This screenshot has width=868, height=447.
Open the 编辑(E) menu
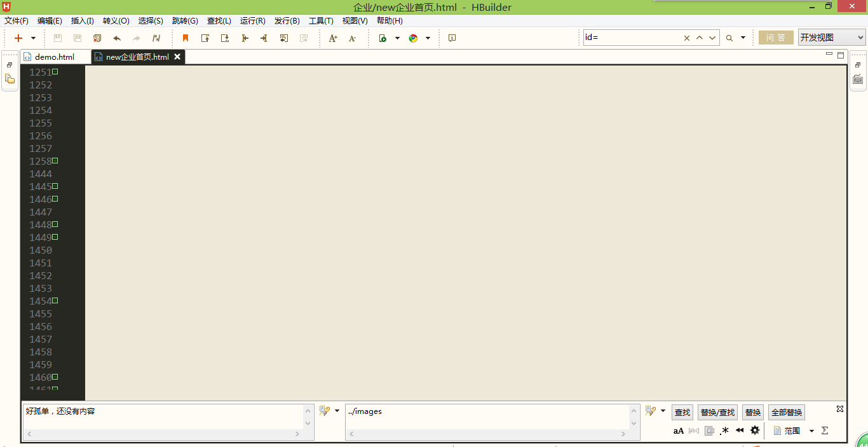point(50,21)
